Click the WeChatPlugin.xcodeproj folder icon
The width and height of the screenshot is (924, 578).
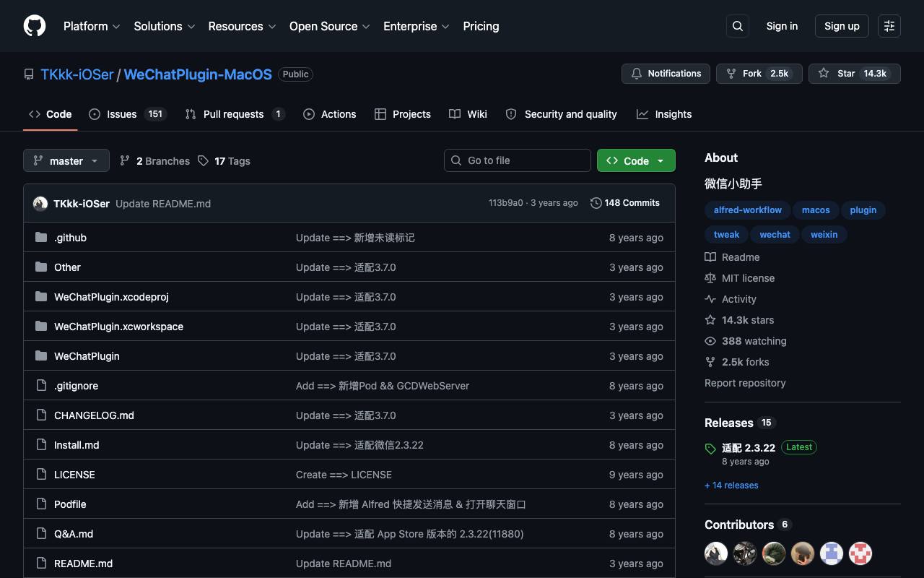point(41,297)
